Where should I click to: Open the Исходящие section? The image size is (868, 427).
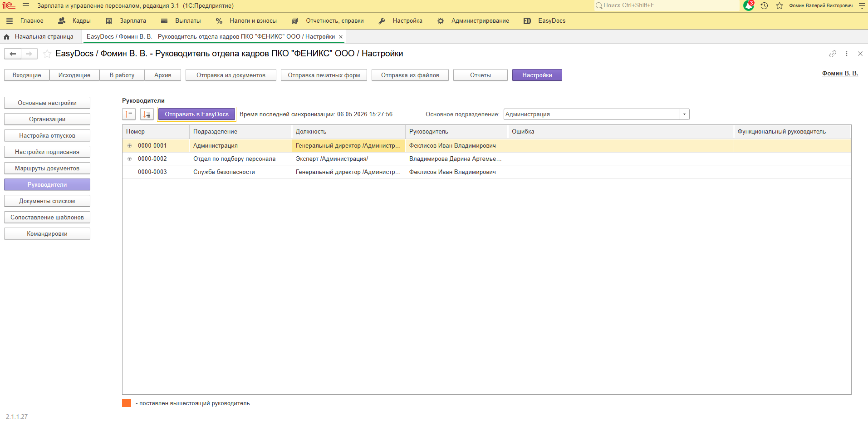click(74, 75)
